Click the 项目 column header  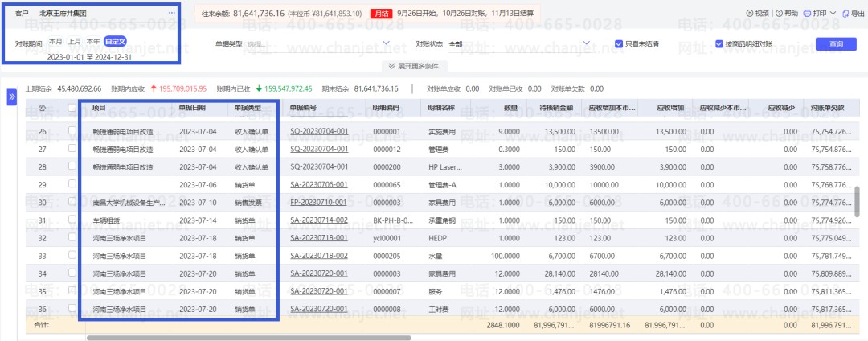(x=99, y=108)
